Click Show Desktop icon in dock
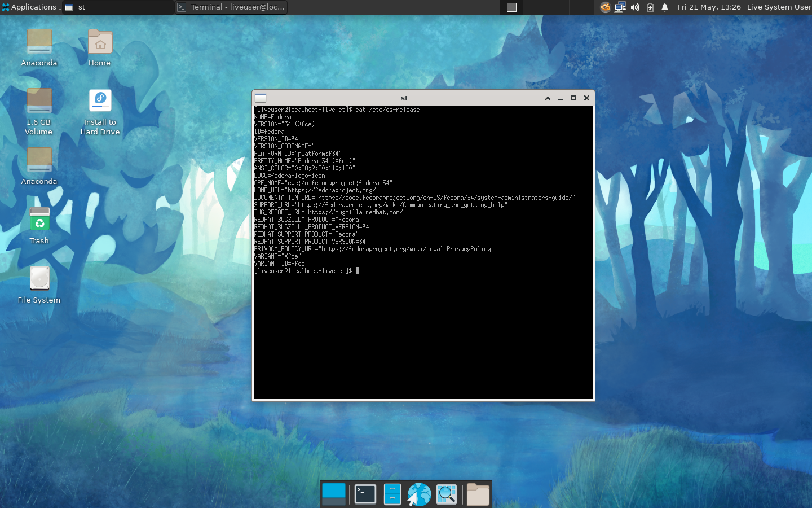Image resolution: width=812 pixels, height=508 pixels. [x=334, y=494]
